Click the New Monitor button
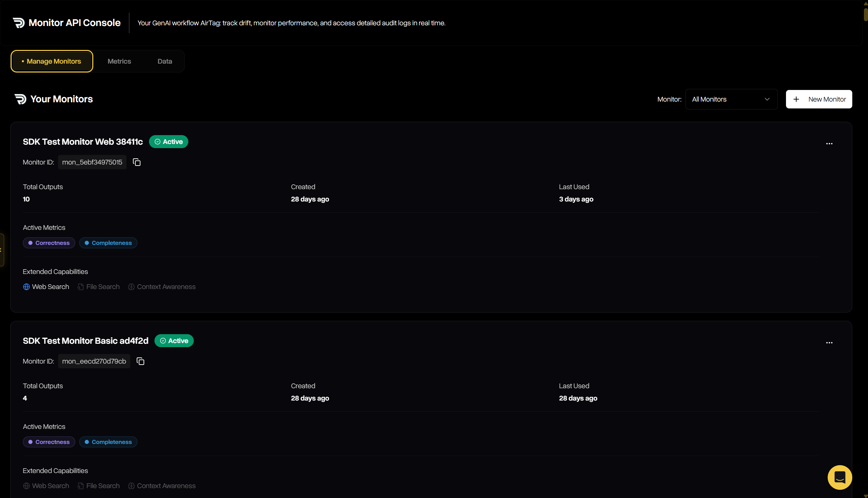868x498 pixels. [819, 99]
